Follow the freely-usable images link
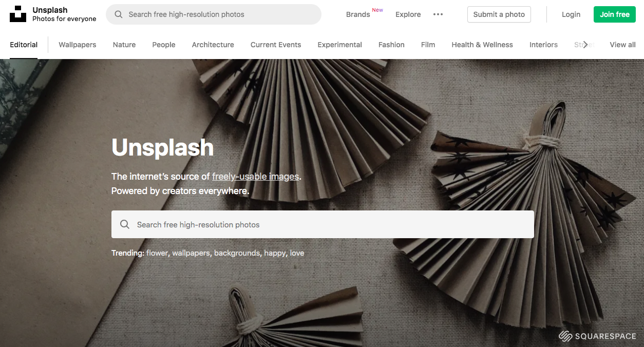This screenshot has width=644, height=347. click(x=256, y=177)
